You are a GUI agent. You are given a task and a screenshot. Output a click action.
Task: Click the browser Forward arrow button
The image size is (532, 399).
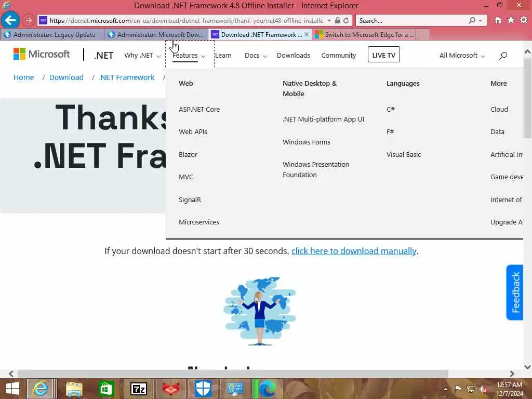coord(29,20)
